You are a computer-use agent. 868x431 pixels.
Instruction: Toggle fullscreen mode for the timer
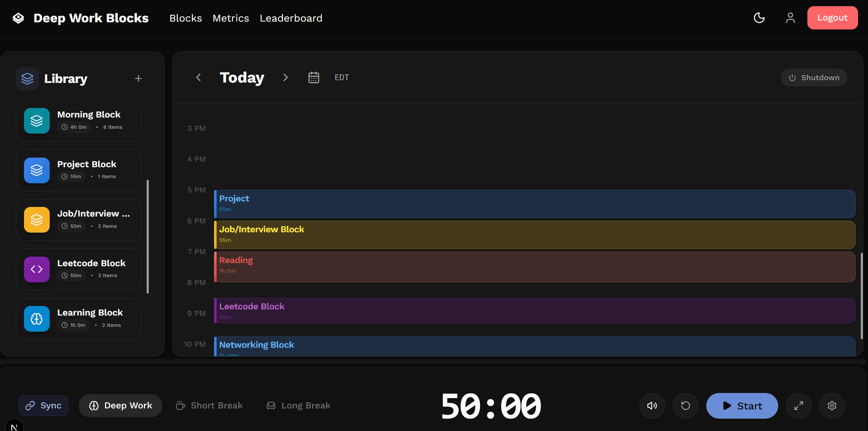(x=798, y=406)
